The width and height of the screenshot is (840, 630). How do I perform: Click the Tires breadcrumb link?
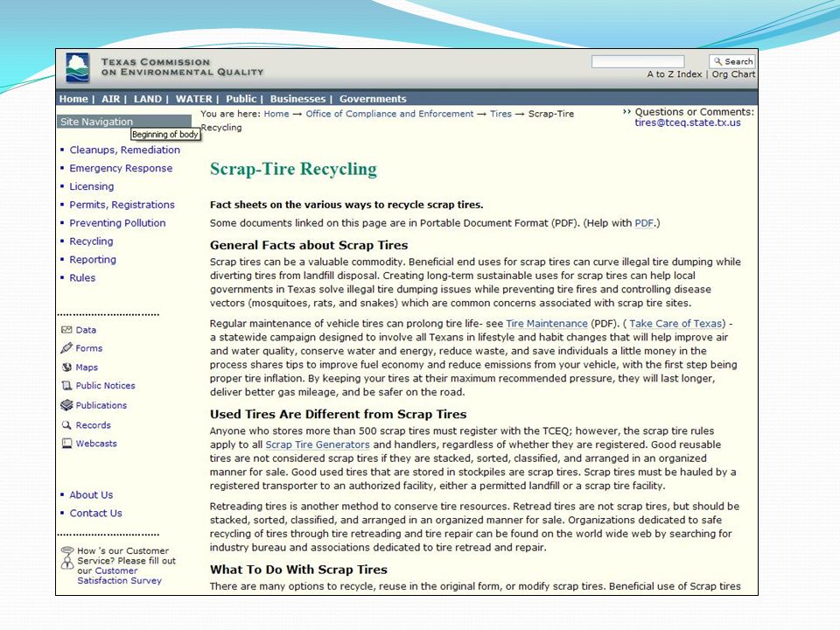pyautogui.click(x=500, y=114)
